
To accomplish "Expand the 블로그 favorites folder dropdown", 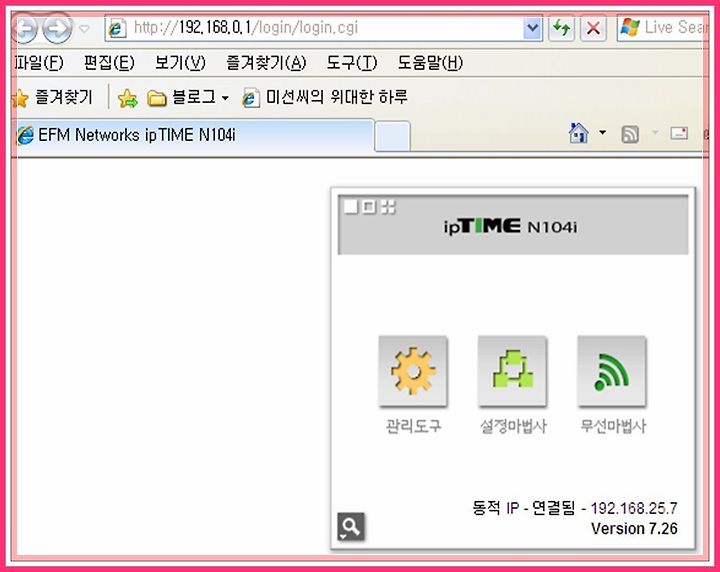I will coord(225,98).
